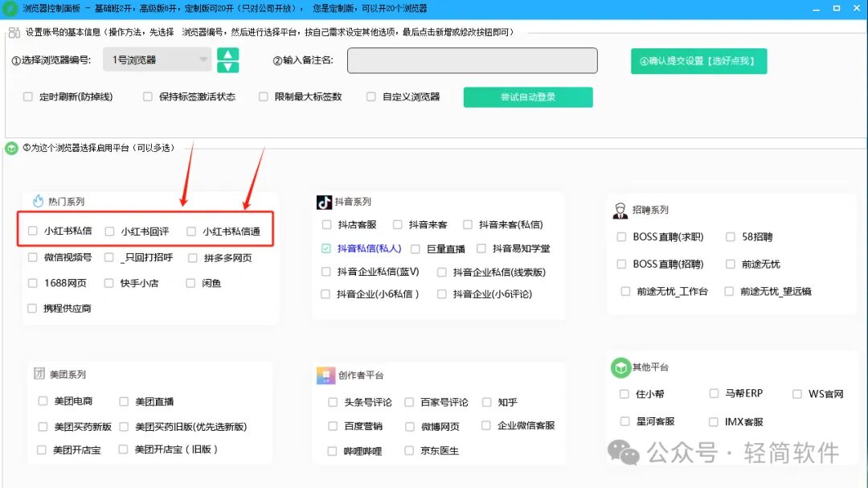
Task: Check 美团直播 checkbox
Action: click(x=124, y=401)
